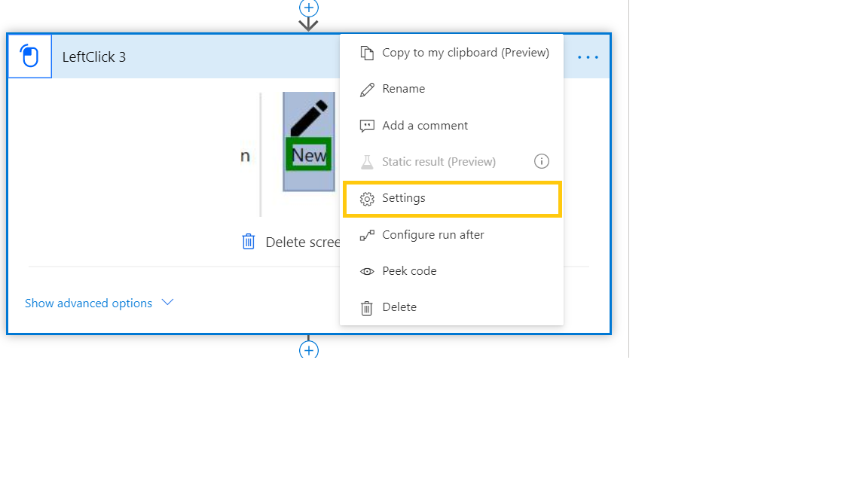Click the trash icon beside Delete screenshot
The width and height of the screenshot is (868, 488).
(248, 241)
